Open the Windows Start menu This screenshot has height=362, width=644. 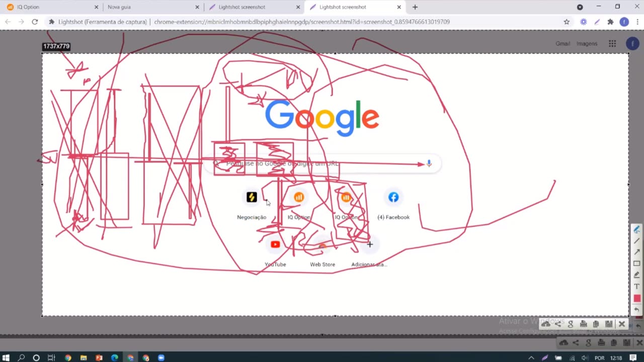coord(6,357)
